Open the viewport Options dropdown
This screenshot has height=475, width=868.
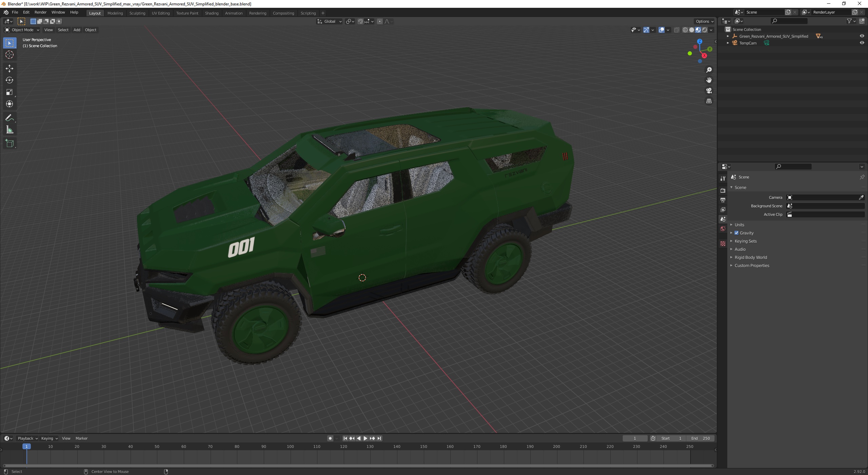coord(704,21)
